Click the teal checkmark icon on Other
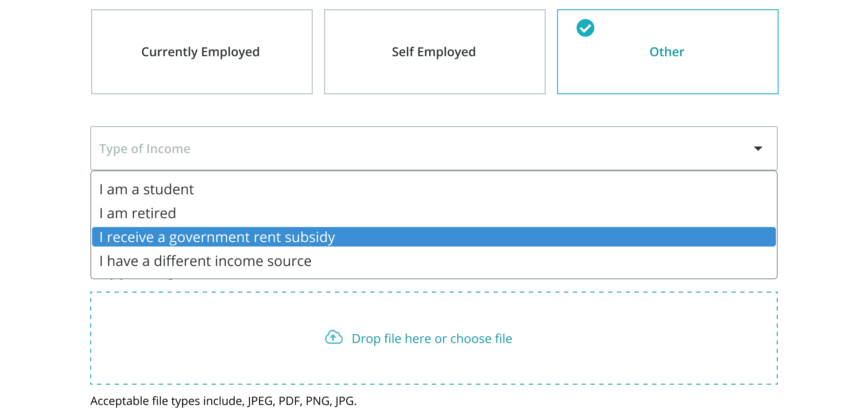Image resolution: width=868 pixels, height=420 pixels. click(x=585, y=28)
